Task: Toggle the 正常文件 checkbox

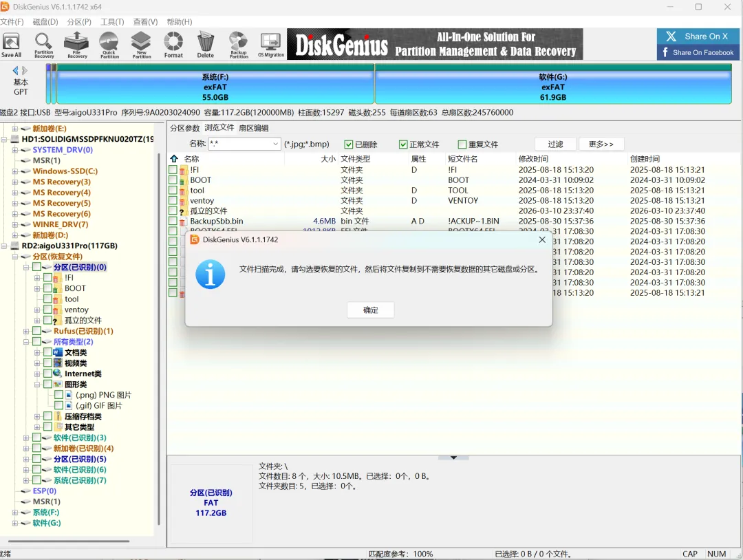Action: 403,144
